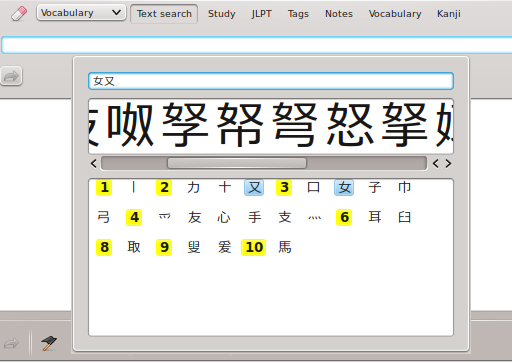The width and height of the screenshot is (512, 363).
Task: Toggle the 丨 radical
Action: [134, 187]
